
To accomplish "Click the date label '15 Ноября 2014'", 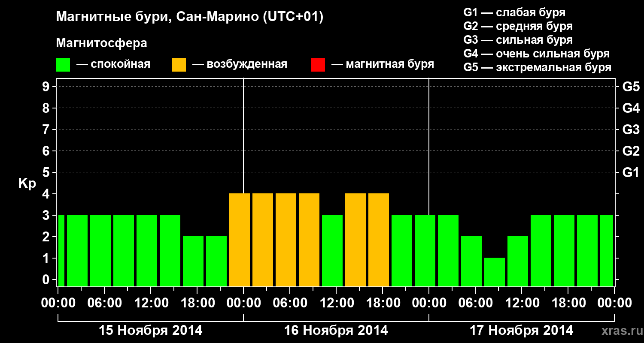I will click(151, 330).
